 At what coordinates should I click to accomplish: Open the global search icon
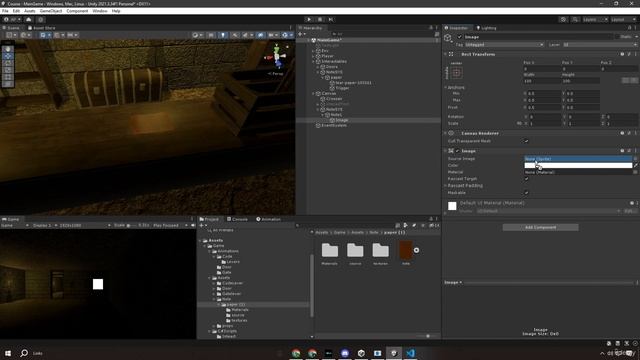pos(575,19)
